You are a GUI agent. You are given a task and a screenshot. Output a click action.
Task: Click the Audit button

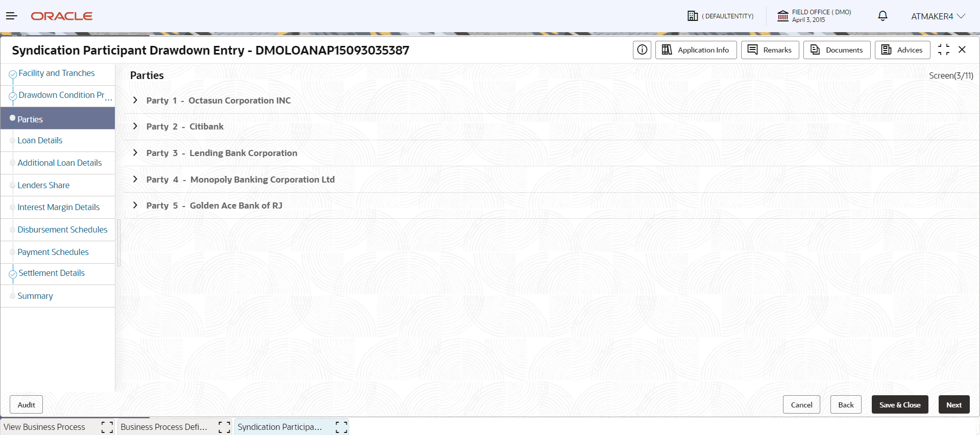point(26,405)
